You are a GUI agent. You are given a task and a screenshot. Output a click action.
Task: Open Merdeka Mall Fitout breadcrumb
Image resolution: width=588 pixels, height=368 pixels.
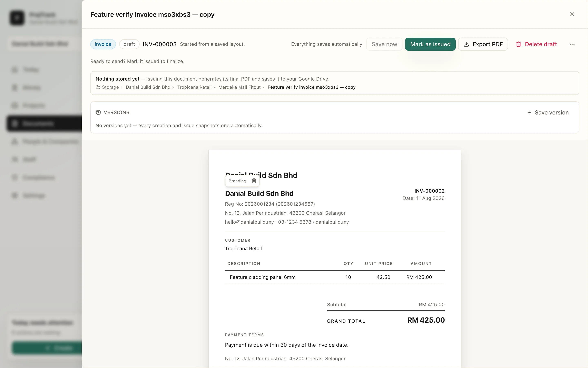pyautogui.click(x=239, y=87)
